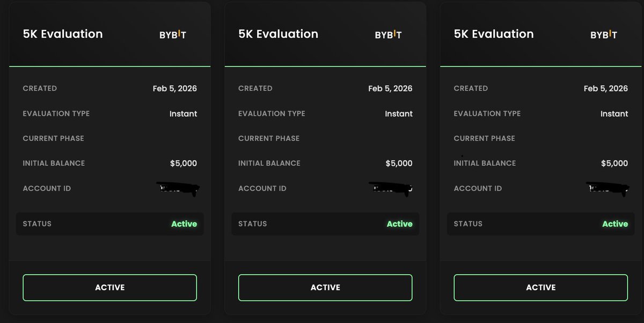Click the INITIAL BALANCE label in left card

click(54, 163)
